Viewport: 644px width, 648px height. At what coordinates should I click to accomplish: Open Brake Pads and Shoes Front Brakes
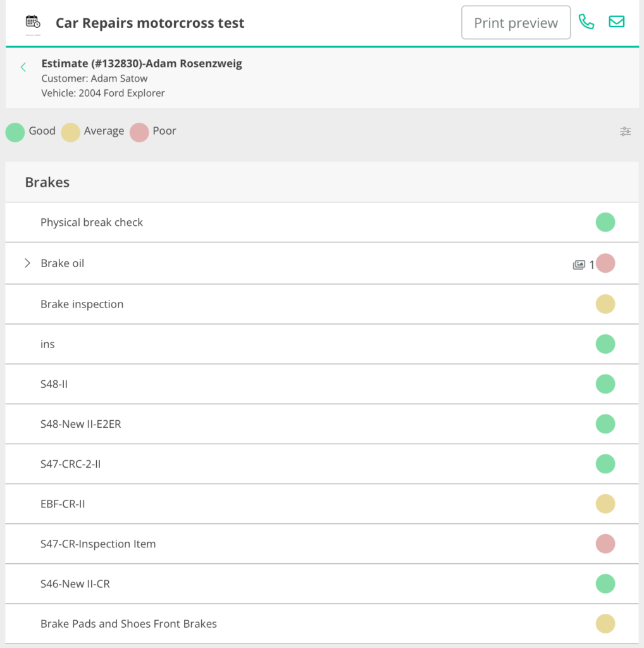click(128, 624)
